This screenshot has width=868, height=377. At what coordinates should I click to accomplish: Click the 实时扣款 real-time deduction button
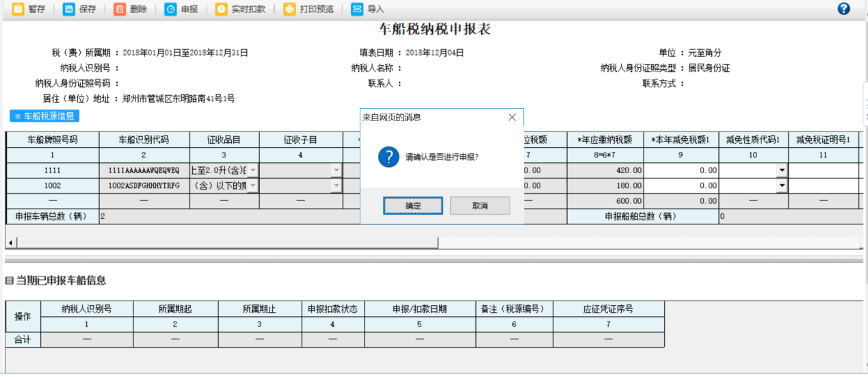pyautogui.click(x=240, y=9)
